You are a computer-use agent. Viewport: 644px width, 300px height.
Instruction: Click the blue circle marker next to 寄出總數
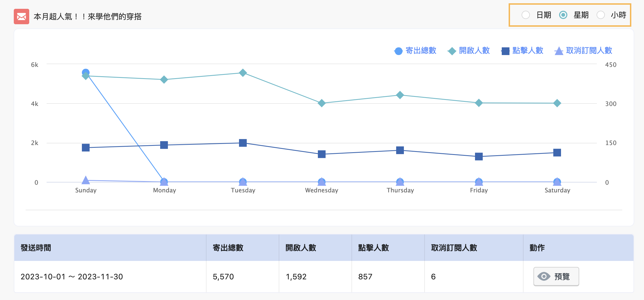(398, 51)
